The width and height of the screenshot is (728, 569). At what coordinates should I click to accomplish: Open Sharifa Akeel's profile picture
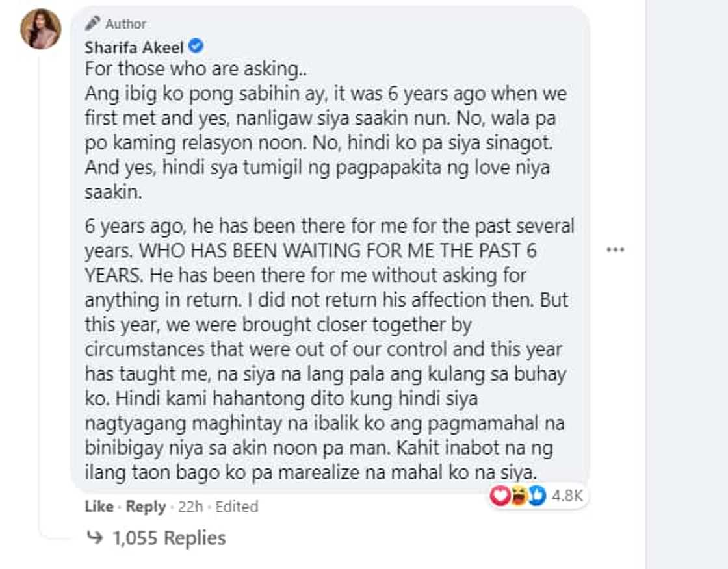click(x=41, y=29)
